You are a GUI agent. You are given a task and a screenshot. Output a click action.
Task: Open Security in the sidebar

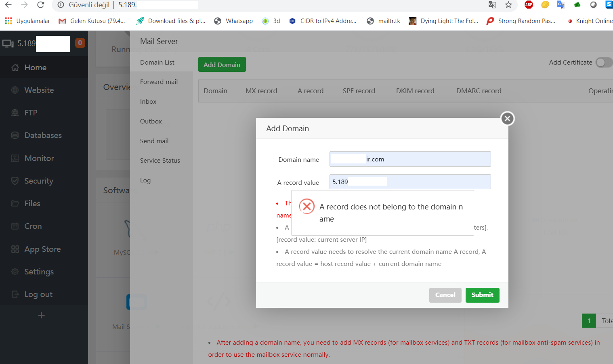44,181
